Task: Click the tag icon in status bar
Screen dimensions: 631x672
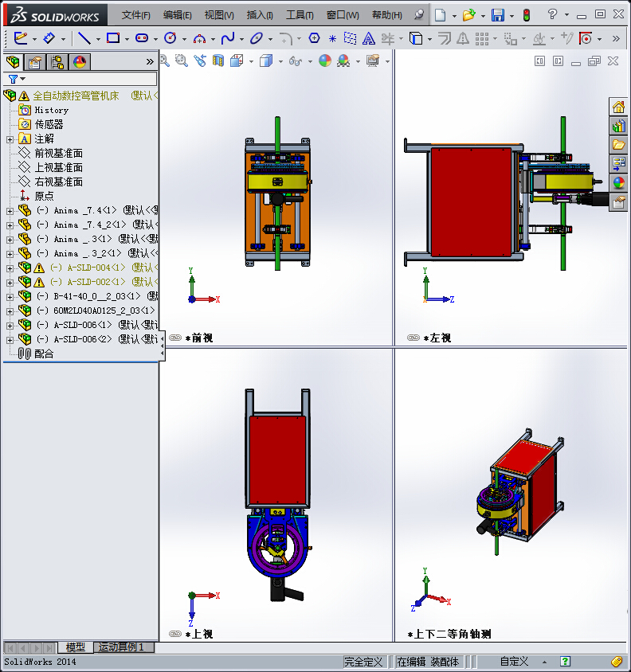Action: 617,662
